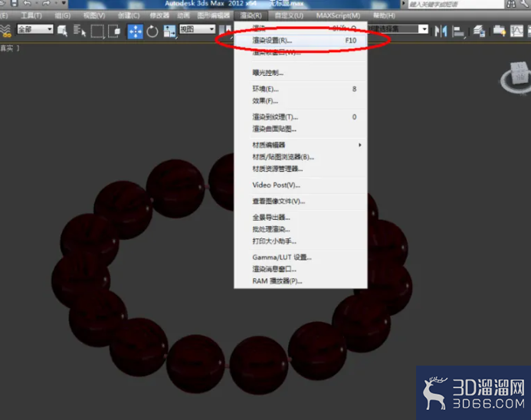Viewport: 531px width, 420px height.
Task: Select 材质/贴图浏览器(B)... menu entry
Action: pos(300,157)
